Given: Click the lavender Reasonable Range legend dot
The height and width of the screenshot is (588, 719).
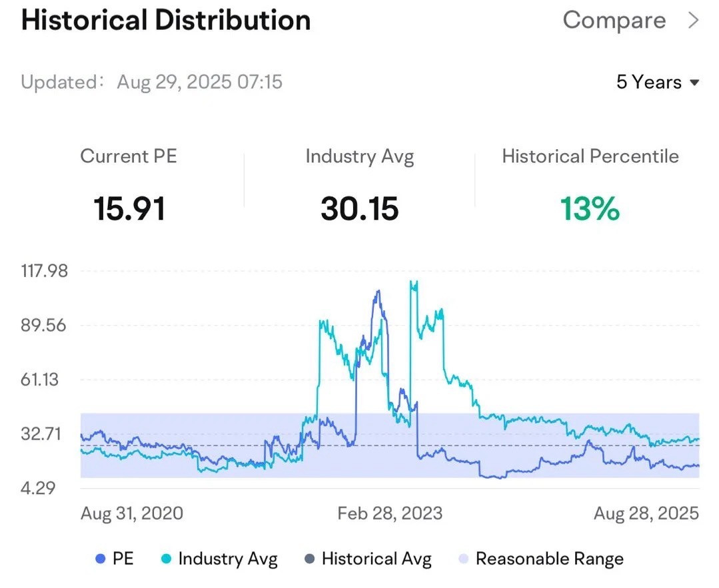Looking at the screenshot, I should (464, 559).
